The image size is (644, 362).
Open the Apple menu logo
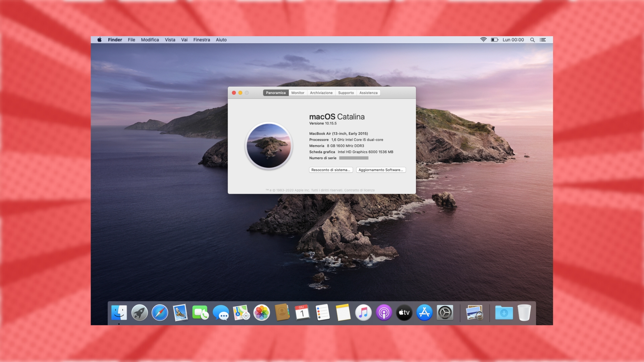[100, 40]
